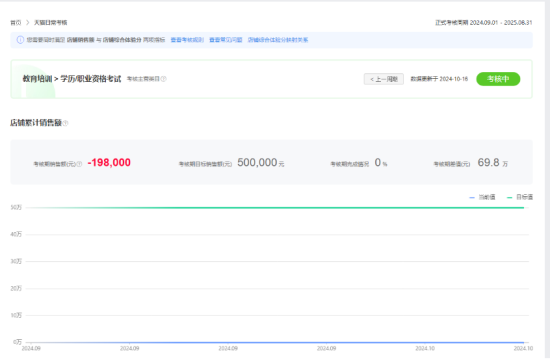Go to 首页 in the breadcrumb

[x=15, y=22]
